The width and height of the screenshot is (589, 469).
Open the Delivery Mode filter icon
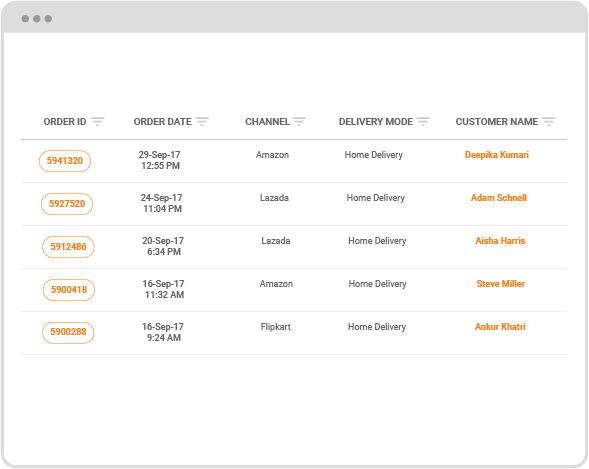click(423, 122)
